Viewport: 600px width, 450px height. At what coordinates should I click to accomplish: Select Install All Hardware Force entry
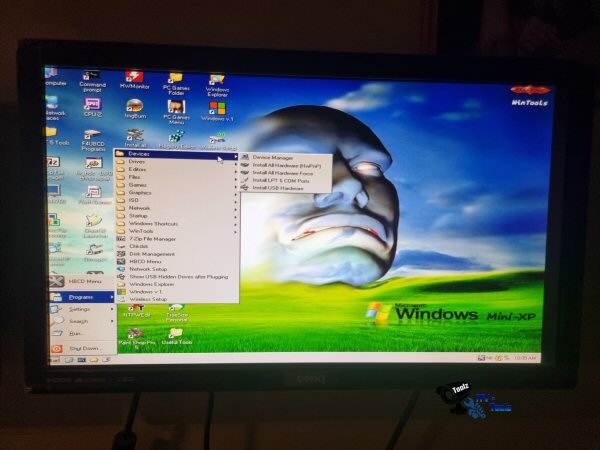(282, 173)
